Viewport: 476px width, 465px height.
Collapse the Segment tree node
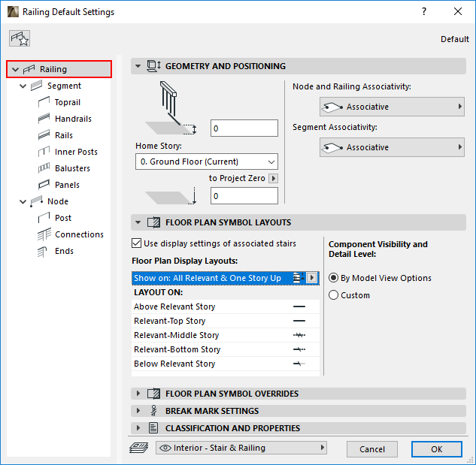(23, 86)
